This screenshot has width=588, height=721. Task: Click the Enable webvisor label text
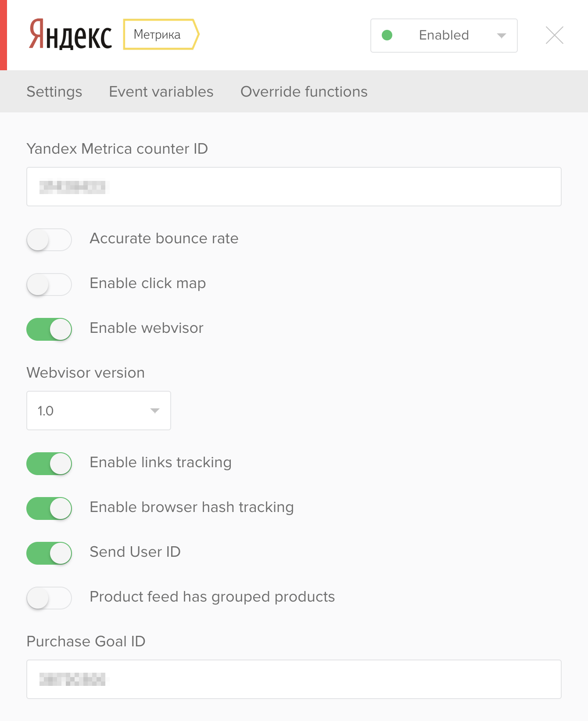click(x=147, y=328)
